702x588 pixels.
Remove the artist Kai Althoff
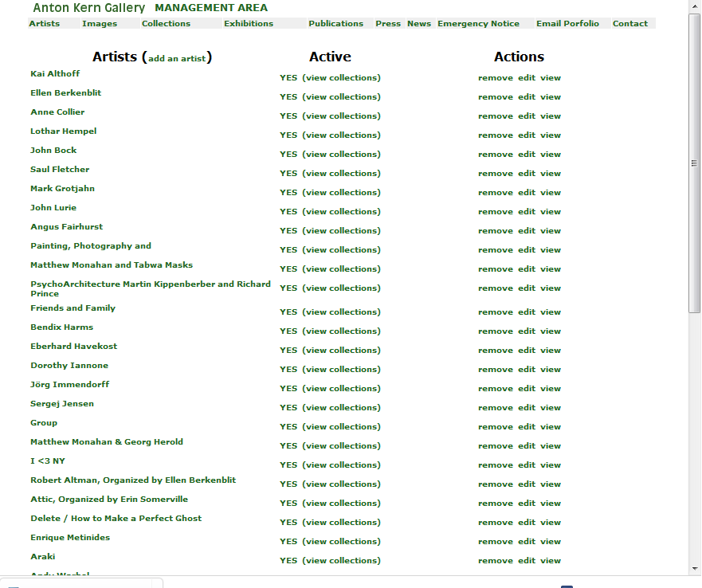[495, 78]
